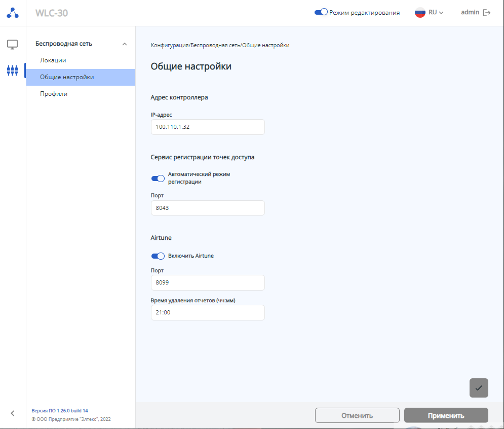This screenshot has height=429, width=504.
Task: Open the monitoring screen icon in sidebar
Action: tap(13, 45)
